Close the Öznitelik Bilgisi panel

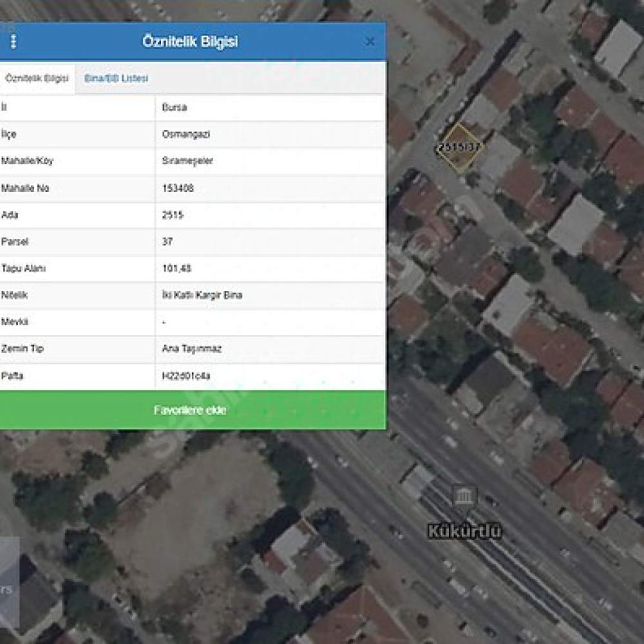click(x=370, y=41)
